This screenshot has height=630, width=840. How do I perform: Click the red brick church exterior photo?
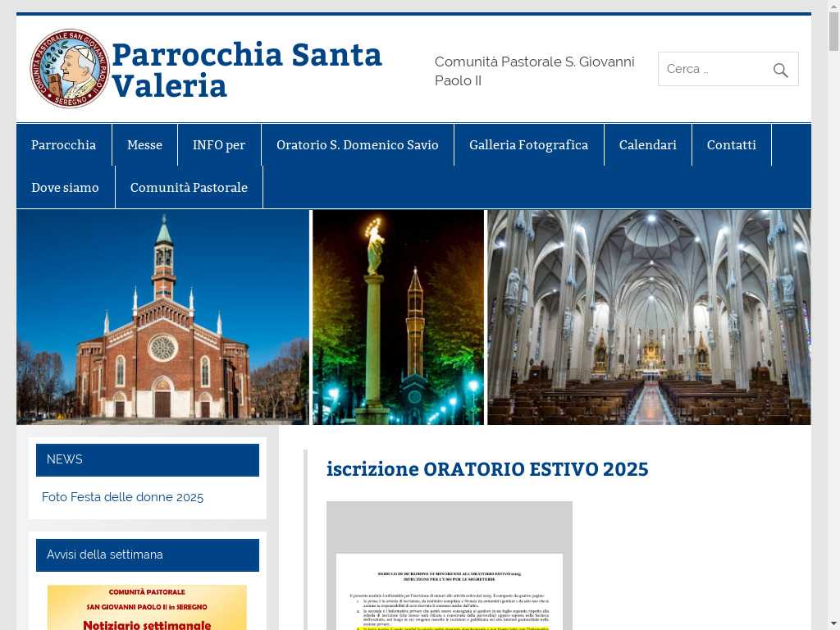pos(163,317)
